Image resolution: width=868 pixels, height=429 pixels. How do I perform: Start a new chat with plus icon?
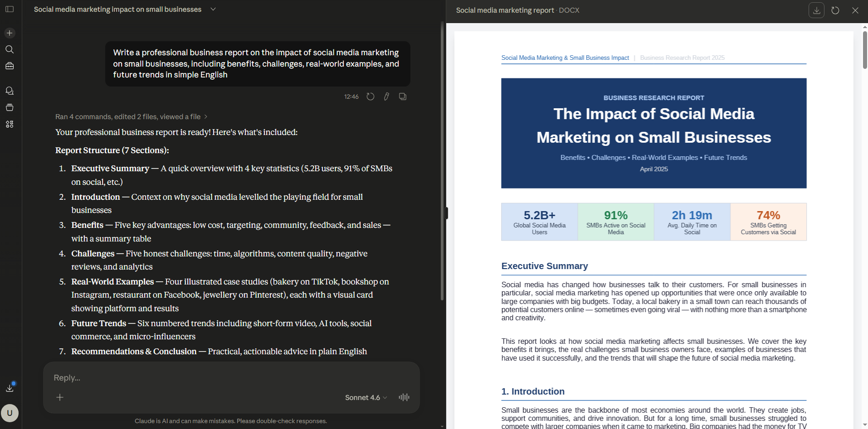(10, 33)
